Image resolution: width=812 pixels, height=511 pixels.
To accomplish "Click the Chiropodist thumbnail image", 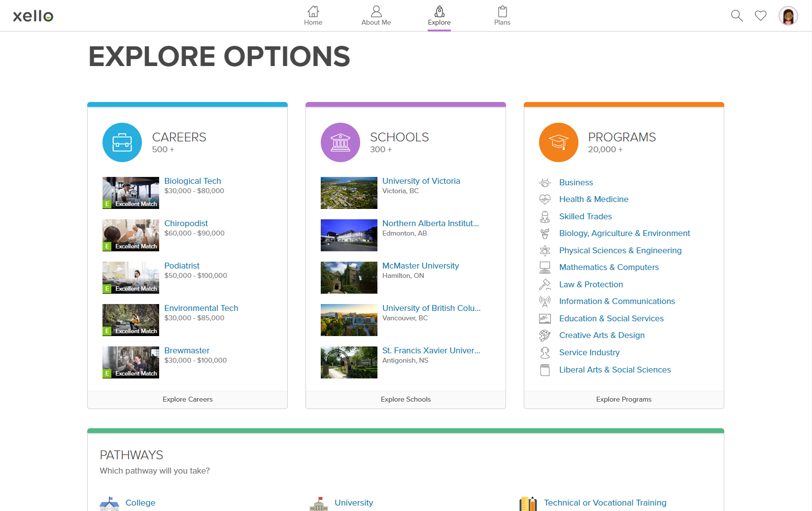I will coord(131,235).
